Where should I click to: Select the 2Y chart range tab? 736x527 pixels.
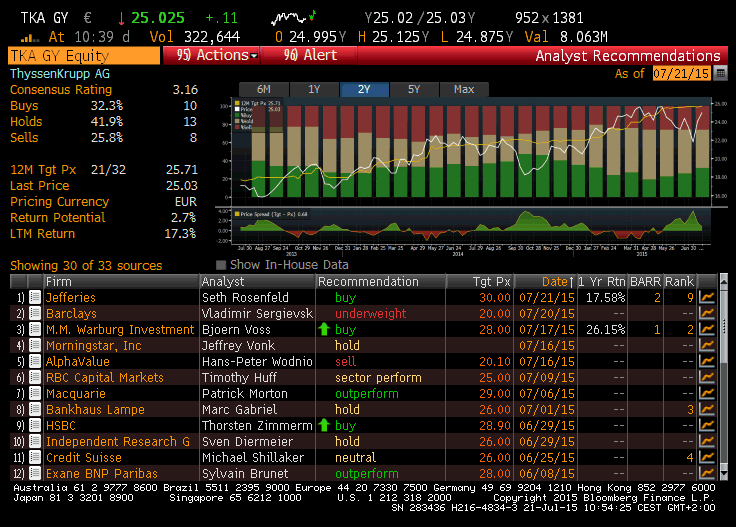pos(364,89)
